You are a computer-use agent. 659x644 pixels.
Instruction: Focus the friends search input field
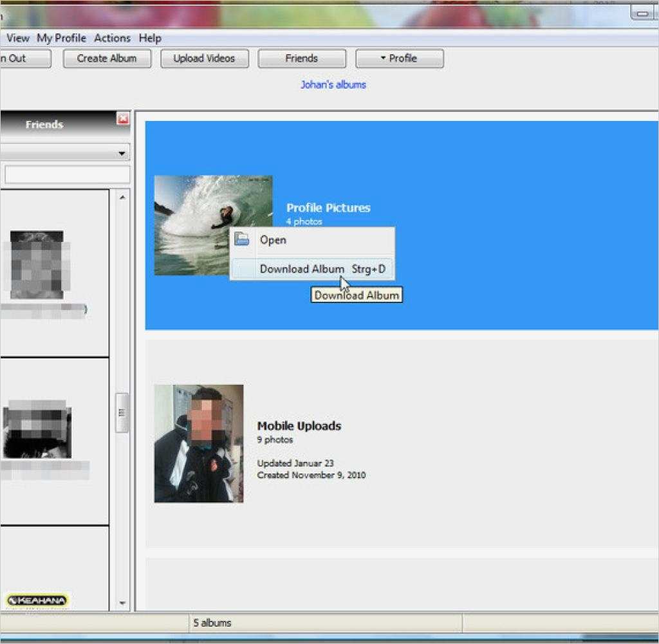click(x=67, y=174)
